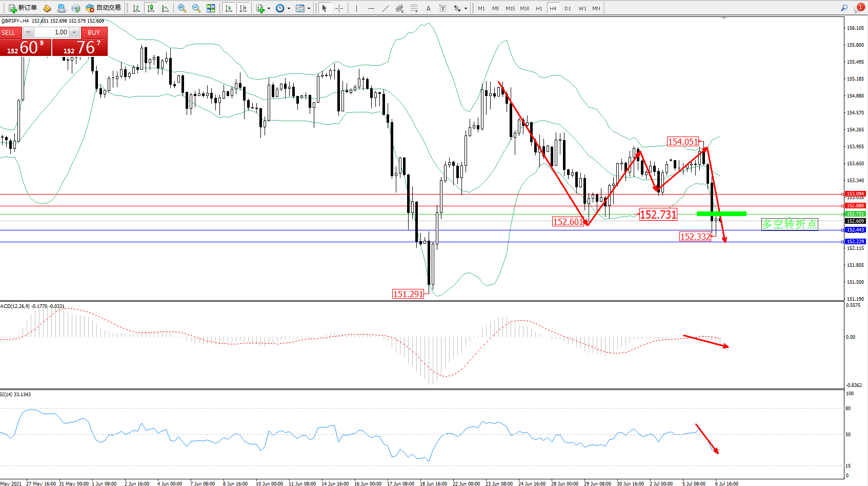Select the crosshair cursor tool
The height and width of the screenshot is (486, 868).
pos(339,8)
